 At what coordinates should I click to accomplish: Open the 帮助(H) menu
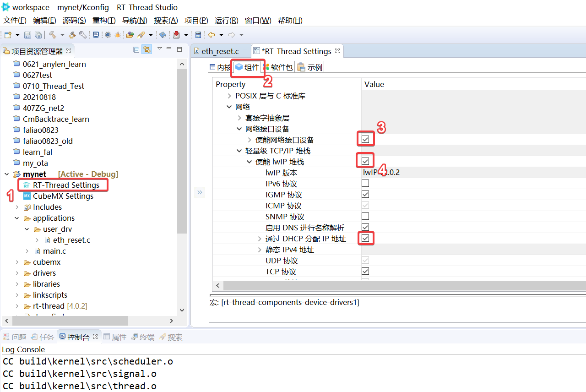(290, 21)
